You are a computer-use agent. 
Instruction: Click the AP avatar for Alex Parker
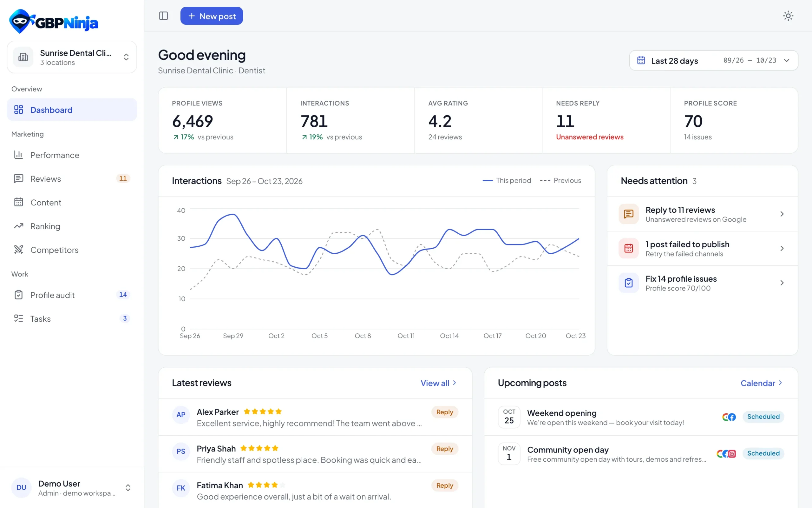pos(181,415)
